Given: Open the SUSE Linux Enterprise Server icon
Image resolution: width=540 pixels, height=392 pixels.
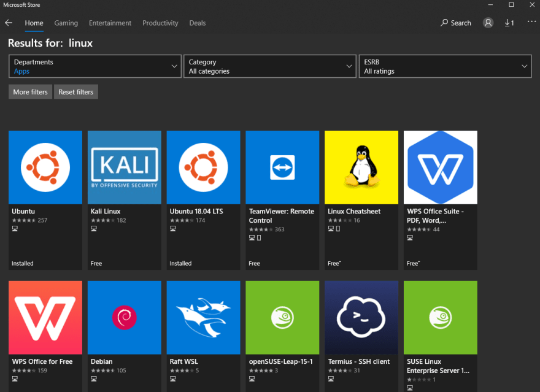Looking at the screenshot, I should tap(441, 318).
